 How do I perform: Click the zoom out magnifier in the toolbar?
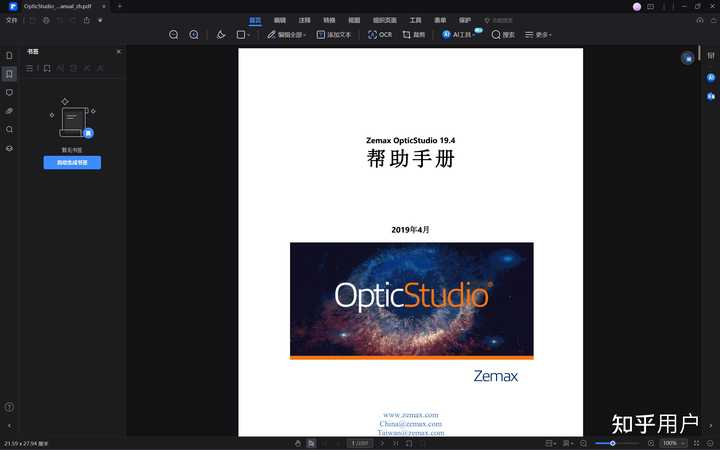tap(174, 34)
